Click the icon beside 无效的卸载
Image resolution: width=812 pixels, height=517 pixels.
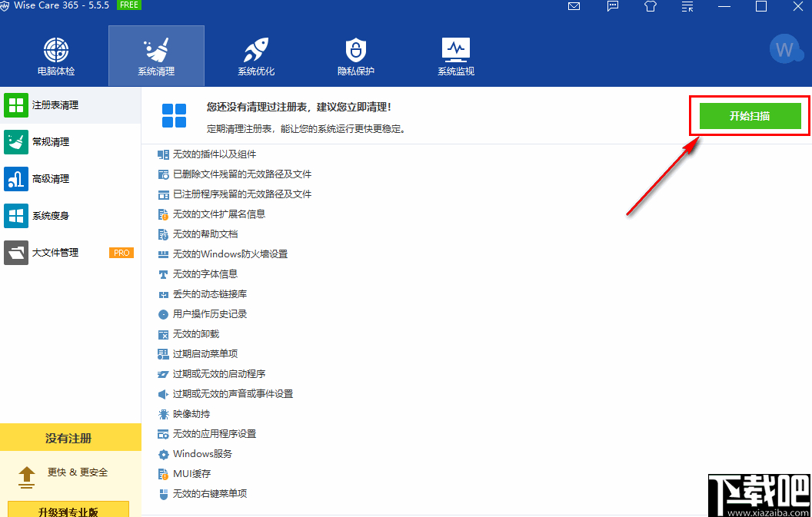163,334
